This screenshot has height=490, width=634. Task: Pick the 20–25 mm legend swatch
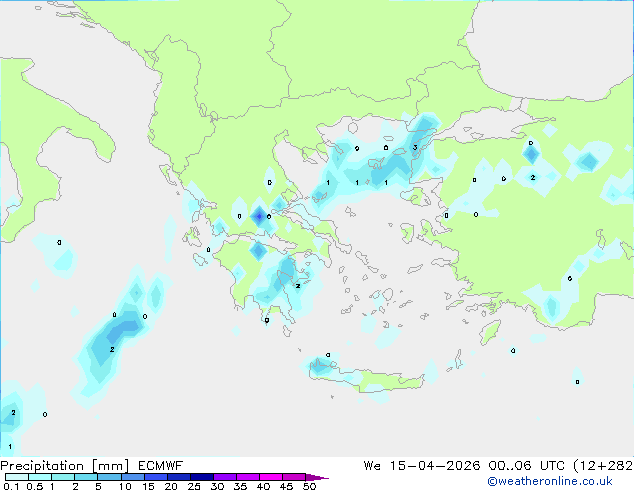coord(178,477)
